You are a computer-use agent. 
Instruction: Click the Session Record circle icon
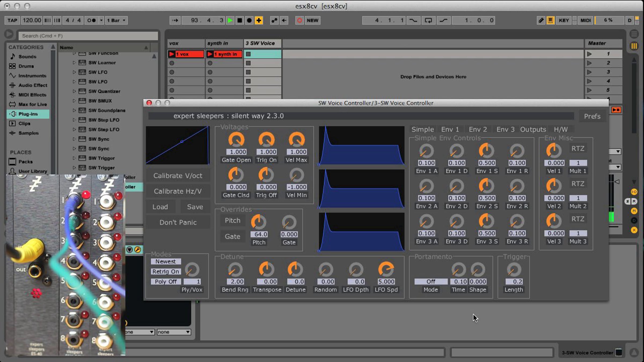pos(299,20)
